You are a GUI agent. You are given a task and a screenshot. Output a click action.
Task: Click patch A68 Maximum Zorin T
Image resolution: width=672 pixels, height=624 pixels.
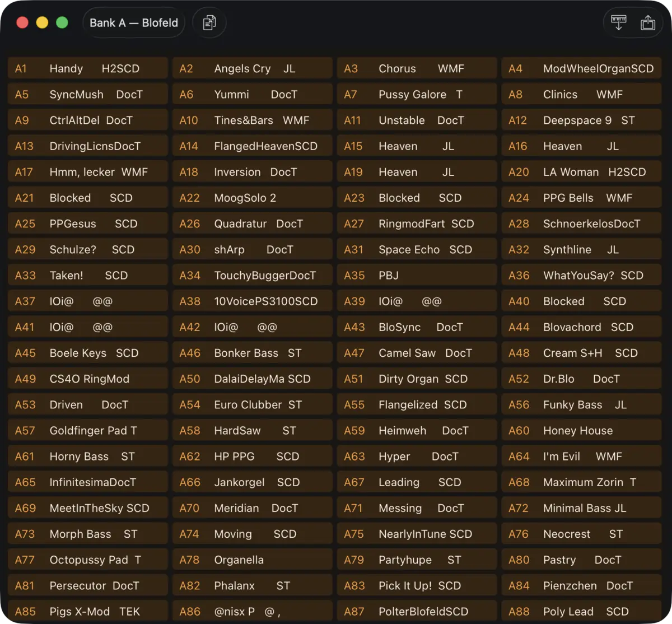pos(582,482)
